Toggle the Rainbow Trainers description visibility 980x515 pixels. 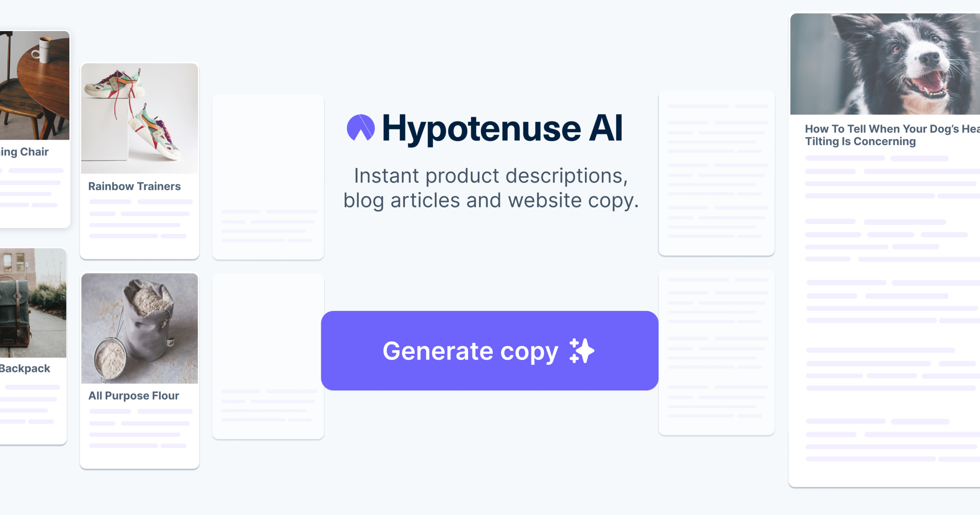click(135, 186)
